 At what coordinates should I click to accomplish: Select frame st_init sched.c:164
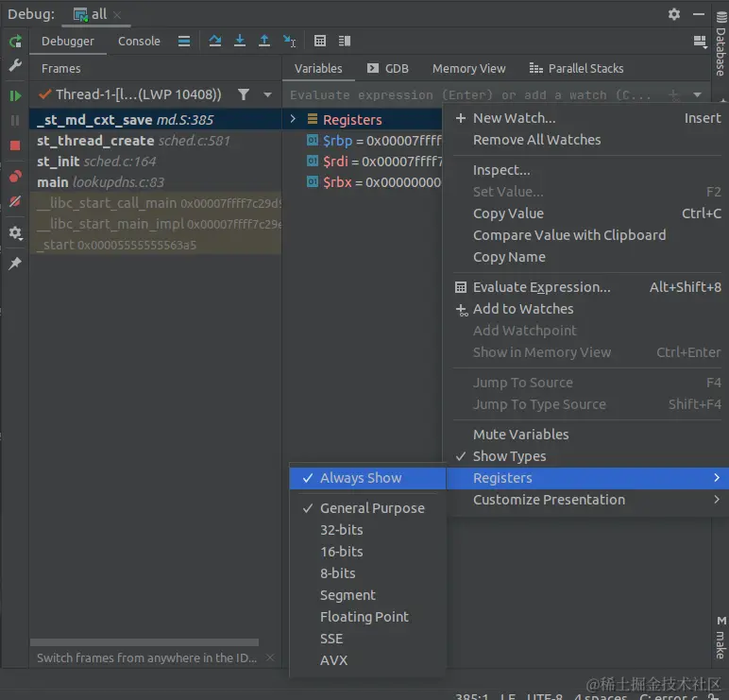click(155, 162)
